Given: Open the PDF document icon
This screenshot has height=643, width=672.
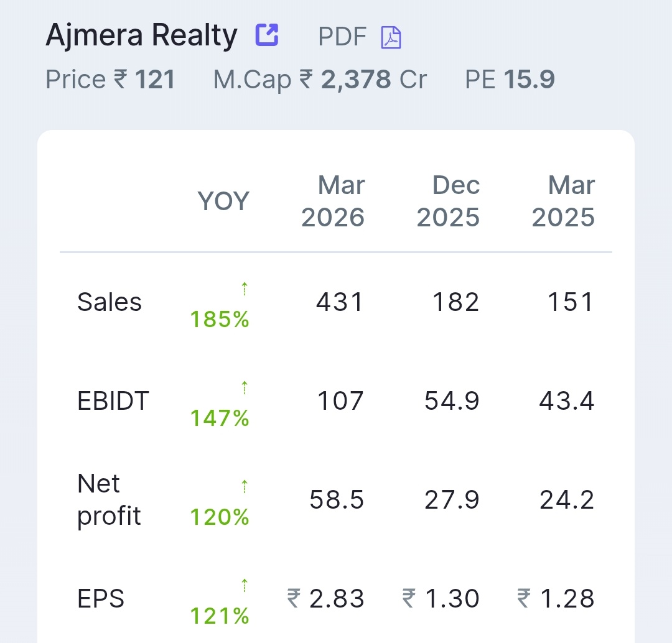Looking at the screenshot, I should point(391,37).
